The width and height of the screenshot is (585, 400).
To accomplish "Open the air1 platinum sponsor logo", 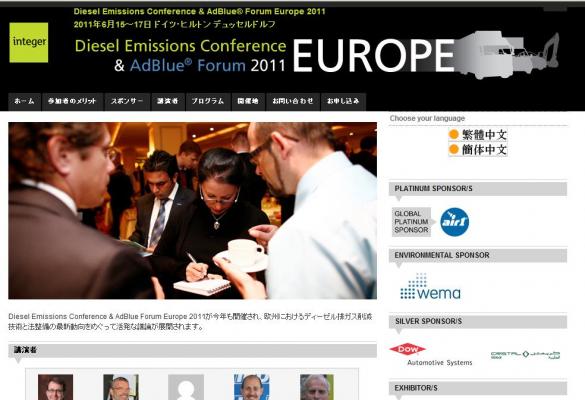I will (454, 222).
